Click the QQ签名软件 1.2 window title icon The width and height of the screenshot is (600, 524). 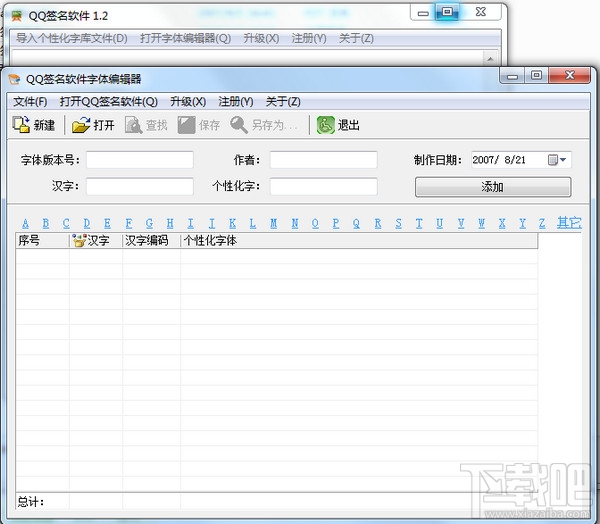[x=16, y=16]
